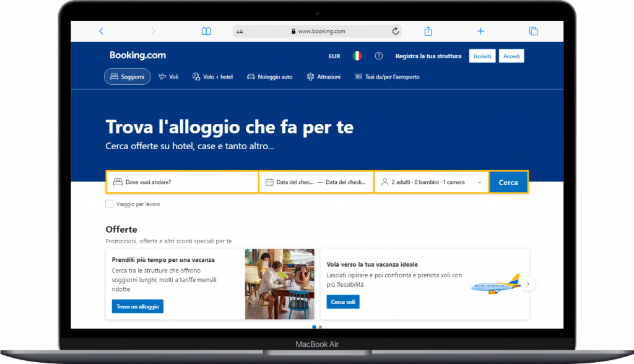634x364 pixels.
Task: Enable the Viaggio per lavoro checkbox
Action: 110,204
